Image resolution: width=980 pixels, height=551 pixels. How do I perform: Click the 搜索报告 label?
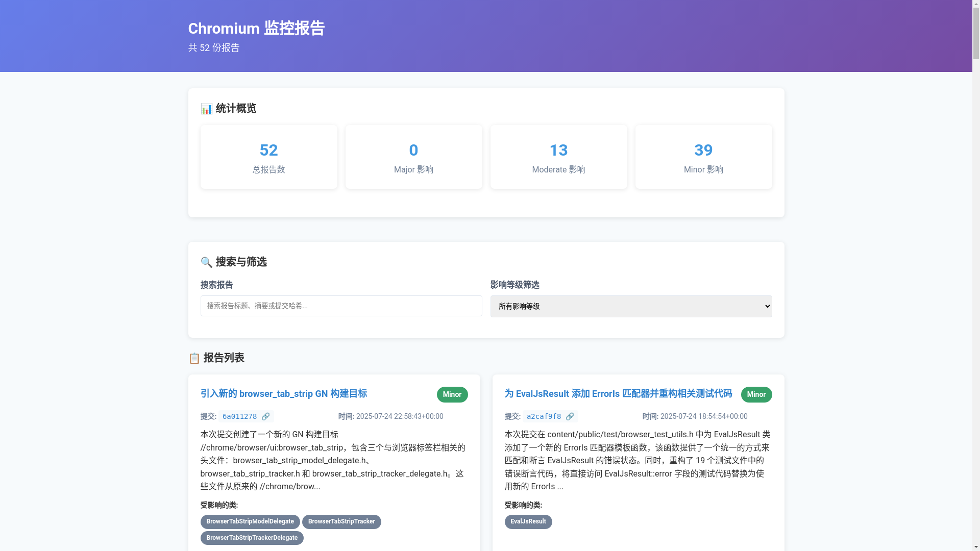coord(216,285)
